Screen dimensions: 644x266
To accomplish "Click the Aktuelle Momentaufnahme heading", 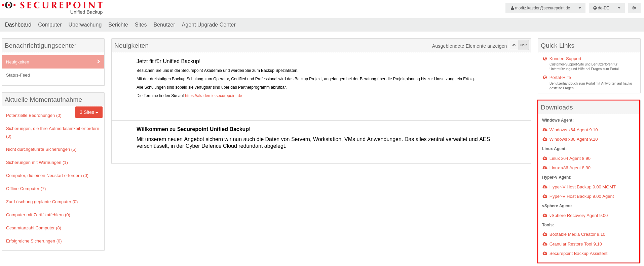I will tap(43, 100).
